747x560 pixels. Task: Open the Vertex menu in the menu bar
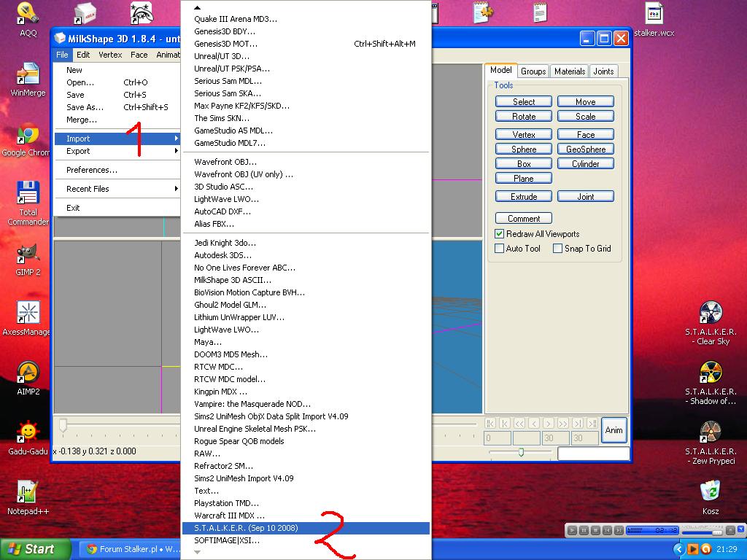point(110,55)
